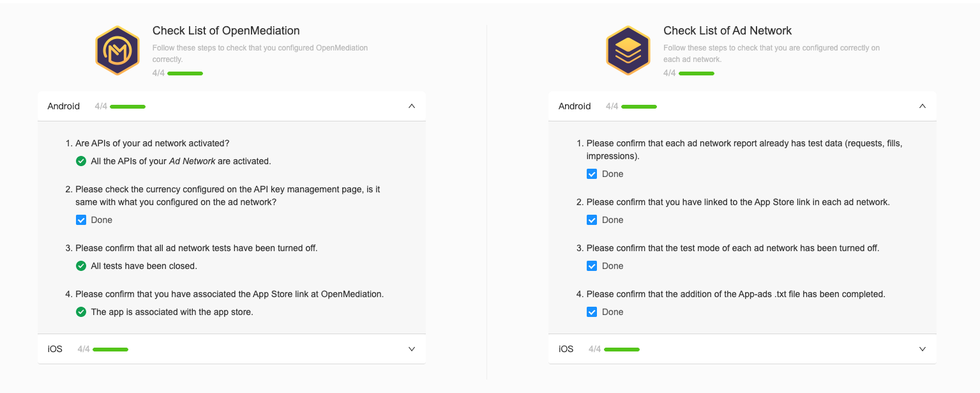Screen dimensions: 980x393
Task: Uncheck Done under linked App Store link item
Action: point(592,220)
